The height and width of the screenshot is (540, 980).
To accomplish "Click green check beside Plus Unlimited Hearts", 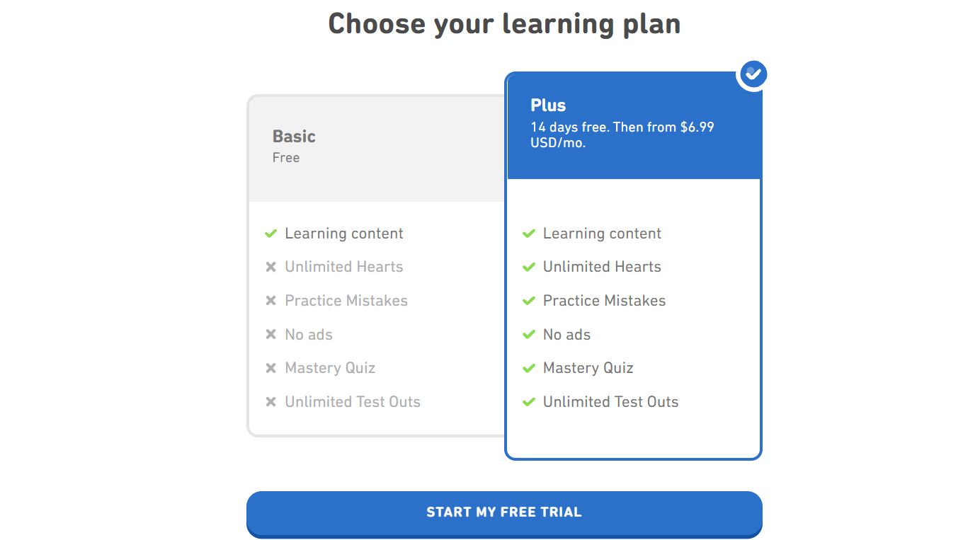I will (x=528, y=268).
